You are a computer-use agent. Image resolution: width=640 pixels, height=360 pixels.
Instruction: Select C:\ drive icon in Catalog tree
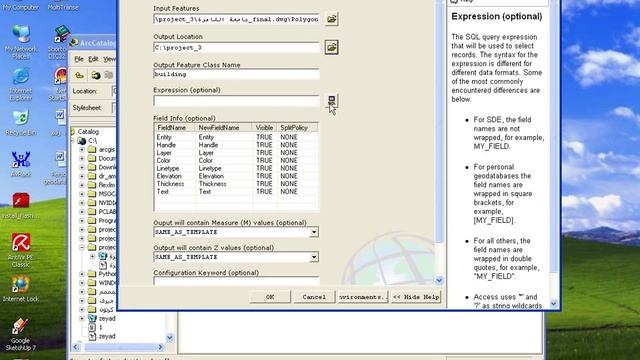click(x=82, y=141)
